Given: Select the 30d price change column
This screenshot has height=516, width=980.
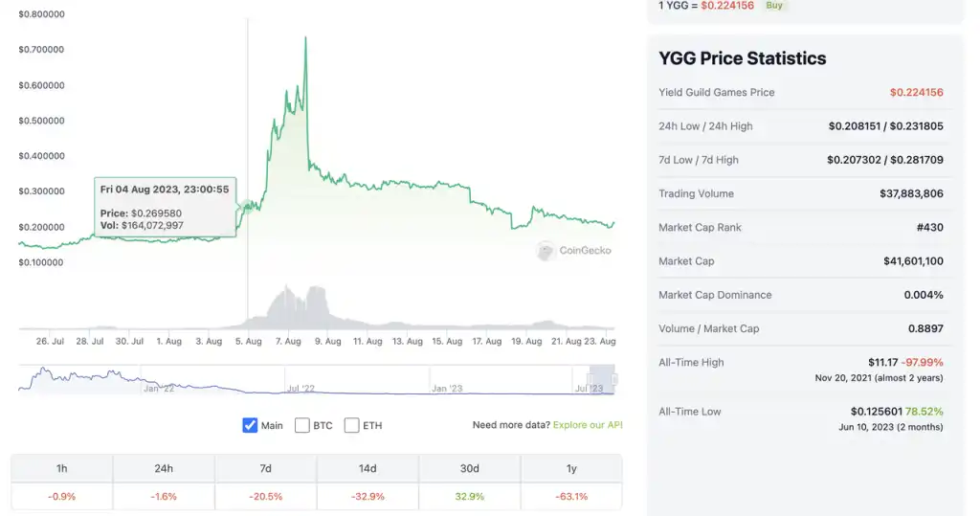Looking at the screenshot, I should click(x=470, y=469).
